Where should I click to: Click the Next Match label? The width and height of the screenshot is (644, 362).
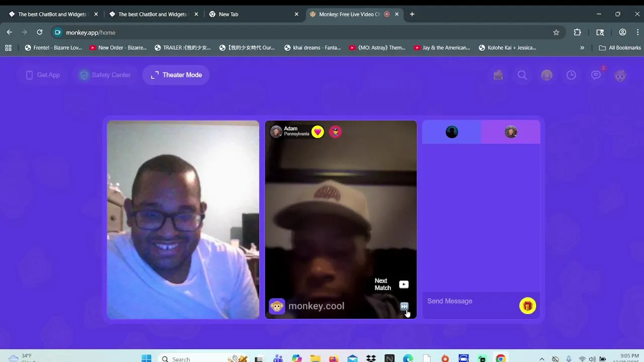click(x=382, y=285)
